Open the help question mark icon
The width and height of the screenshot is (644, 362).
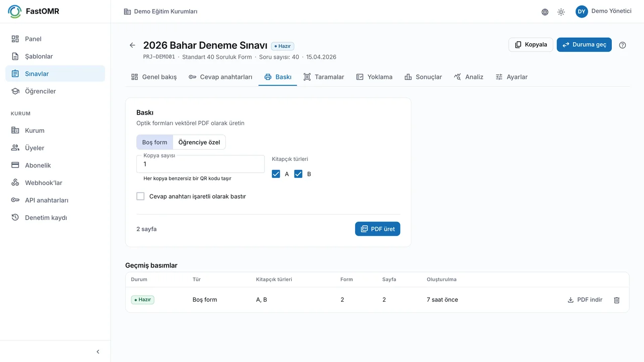[x=622, y=45]
